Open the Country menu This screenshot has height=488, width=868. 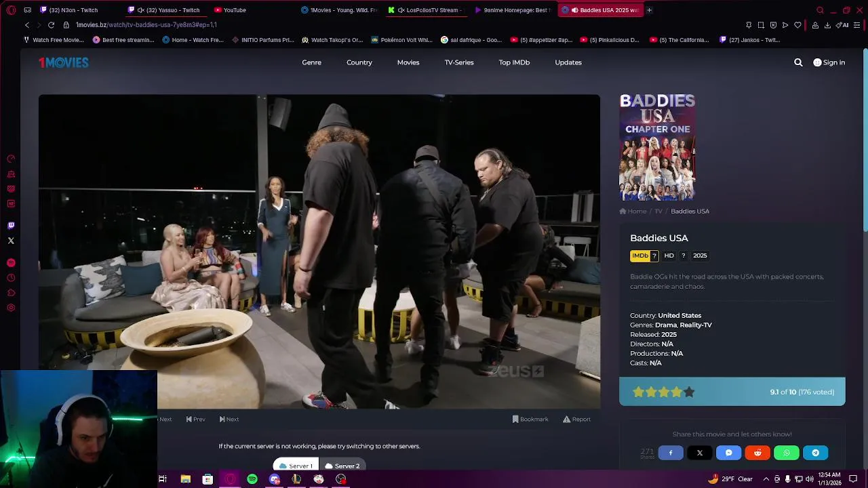click(x=359, y=62)
